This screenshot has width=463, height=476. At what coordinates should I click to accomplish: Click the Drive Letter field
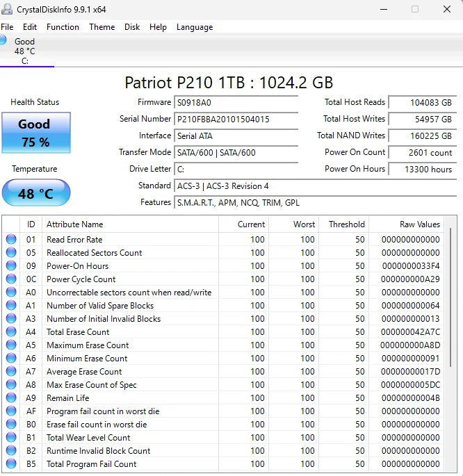coord(236,170)
